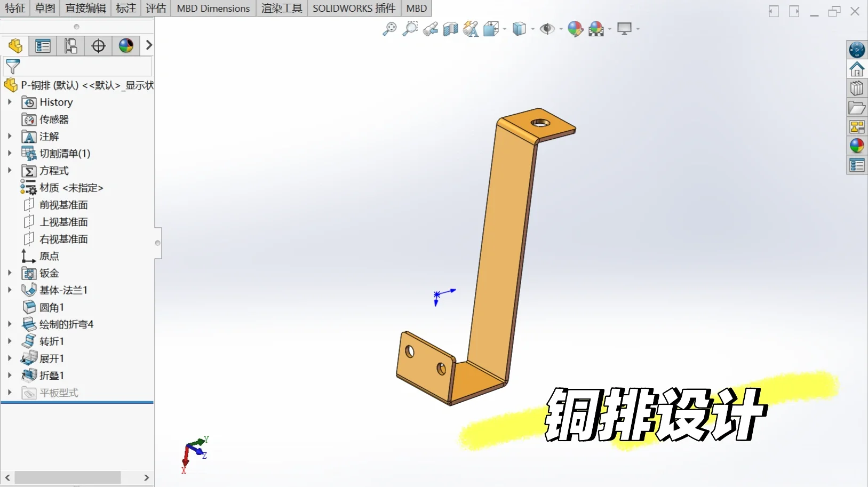Select the suppressed 平板型式 feature
Screen dimensions: 868x487
(50, 393)
